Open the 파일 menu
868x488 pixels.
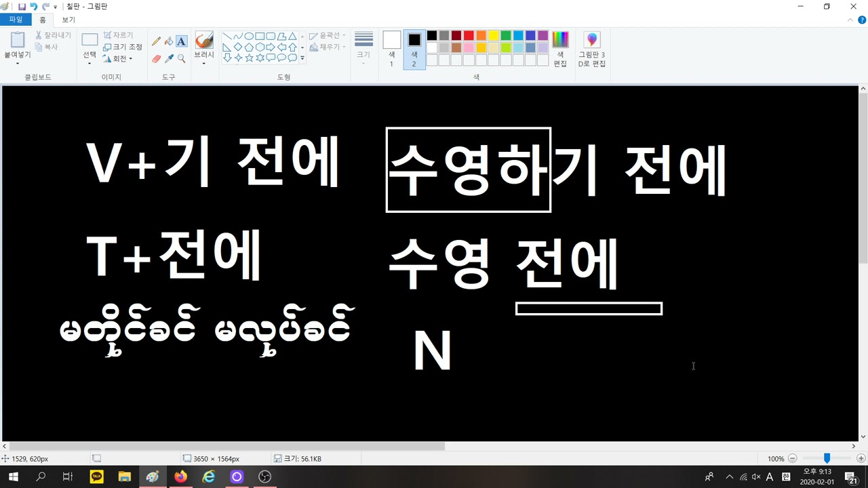[16, 20]
